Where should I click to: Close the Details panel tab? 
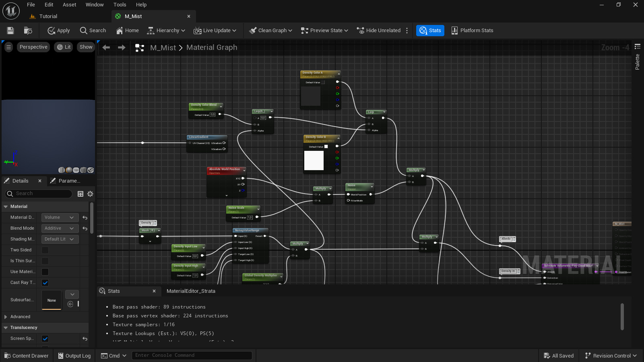tap(40, 181)
